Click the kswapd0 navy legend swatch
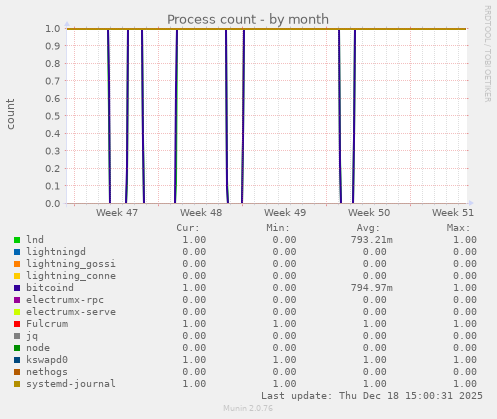497x419 pixels. tap(17, 360)
